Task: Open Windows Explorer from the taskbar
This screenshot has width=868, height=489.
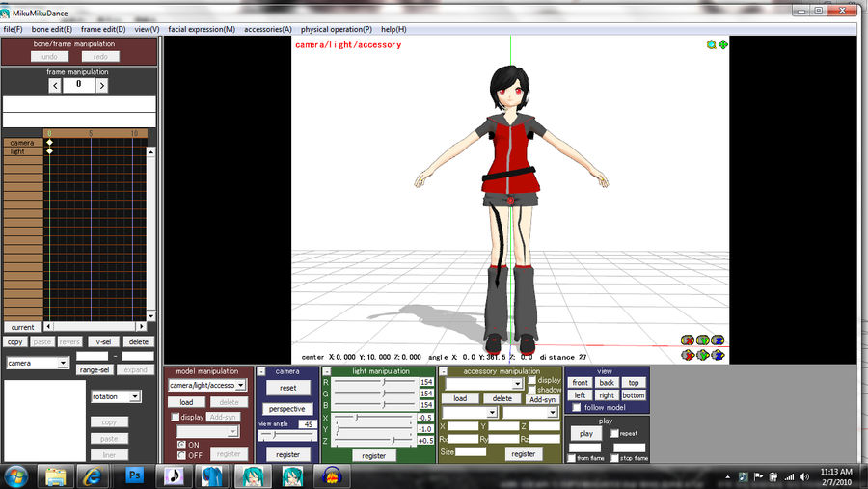Action: (55, 476)
